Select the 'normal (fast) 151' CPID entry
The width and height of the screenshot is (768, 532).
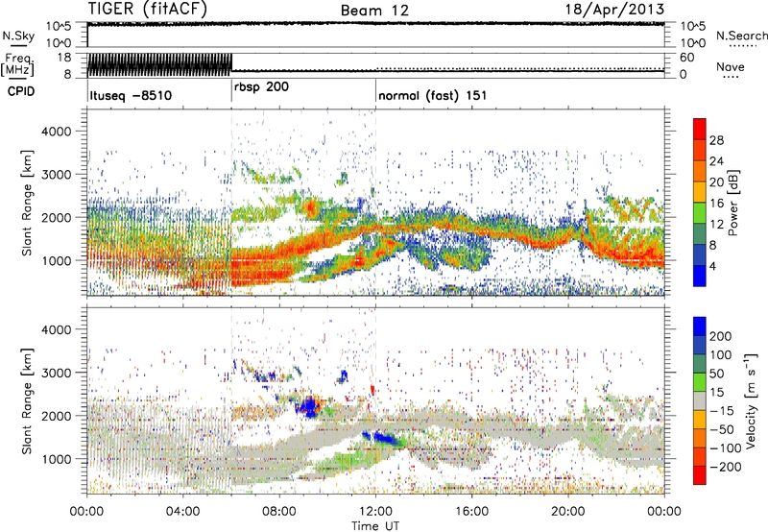[433, 95]
